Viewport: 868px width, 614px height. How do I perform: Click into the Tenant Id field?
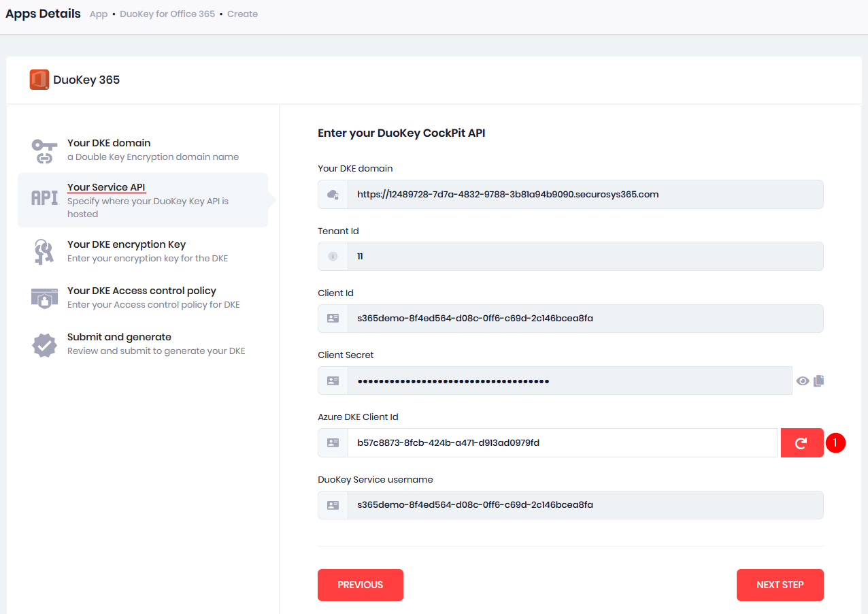[585, 257]
